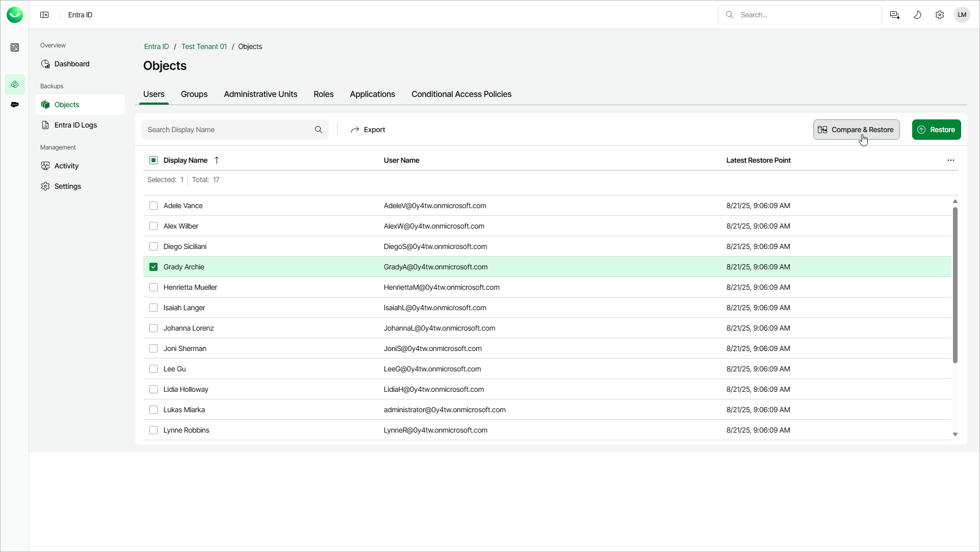Click the green app logo icon
This screenshot has width=980, height=552.
(15, 15)
